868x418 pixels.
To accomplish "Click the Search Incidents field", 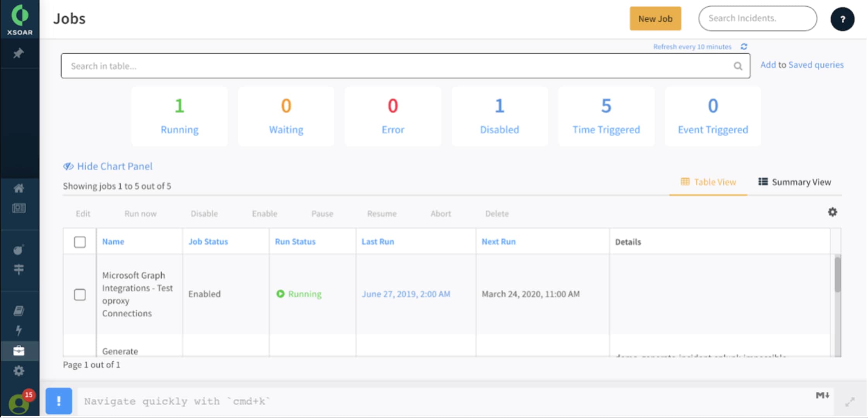I will 757,18.
